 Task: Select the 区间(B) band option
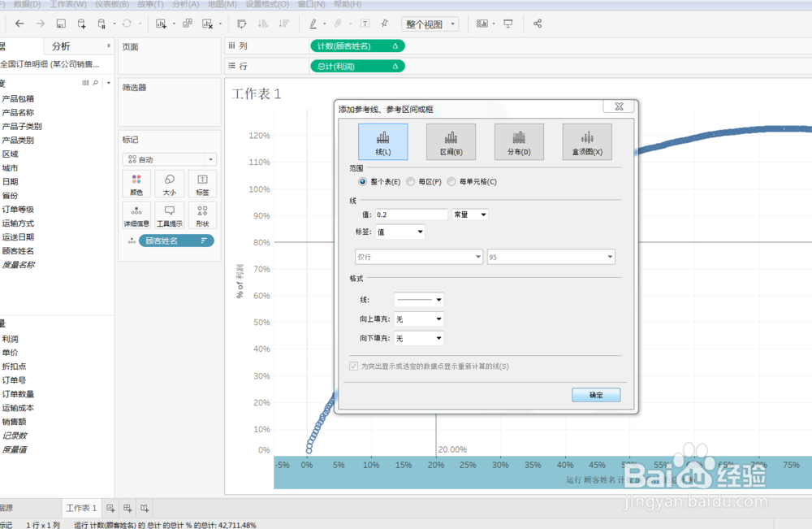[x=451, y=141]
